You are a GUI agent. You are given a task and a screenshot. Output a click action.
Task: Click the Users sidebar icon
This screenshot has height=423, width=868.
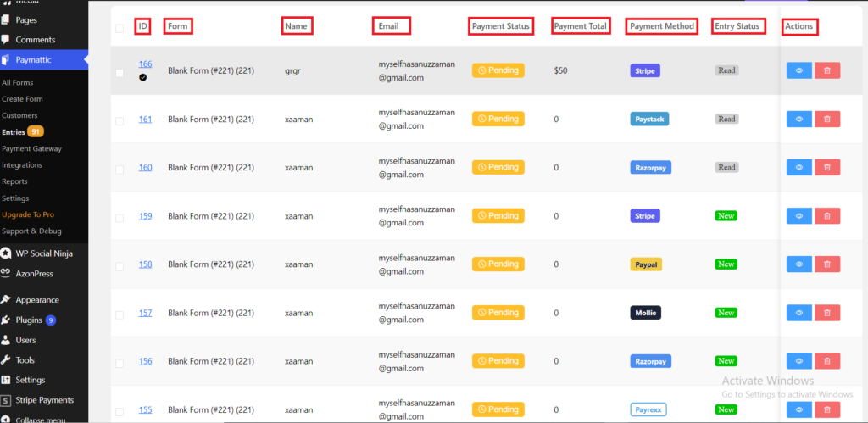pos(6,340)
